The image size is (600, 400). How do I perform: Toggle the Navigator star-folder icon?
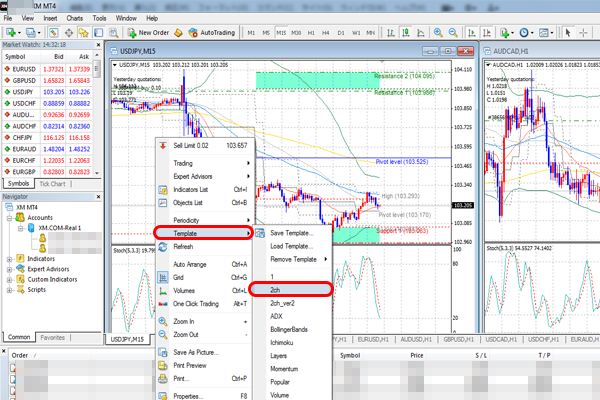(83, 33)
